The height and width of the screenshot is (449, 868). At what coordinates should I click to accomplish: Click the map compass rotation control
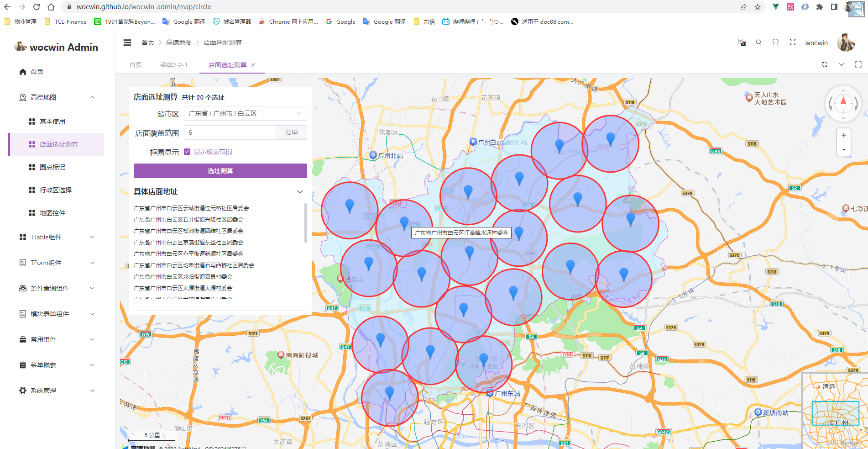point(843,104)
